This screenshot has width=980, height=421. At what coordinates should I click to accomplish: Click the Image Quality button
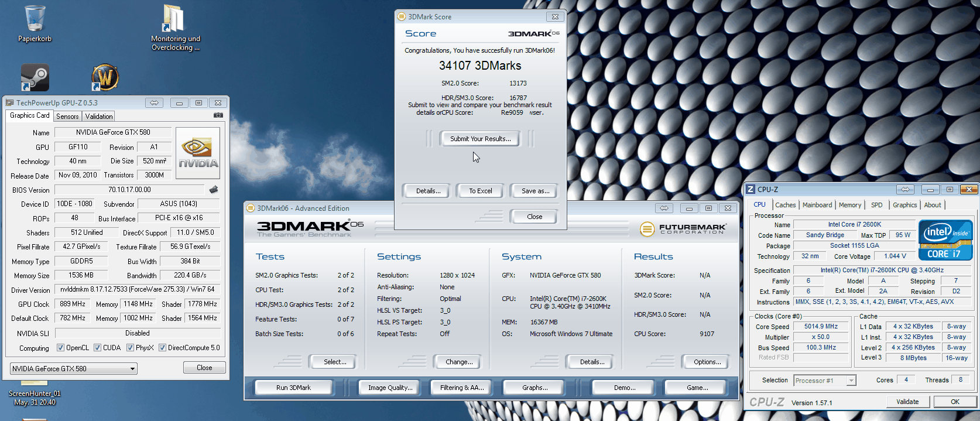coord(390,388)
